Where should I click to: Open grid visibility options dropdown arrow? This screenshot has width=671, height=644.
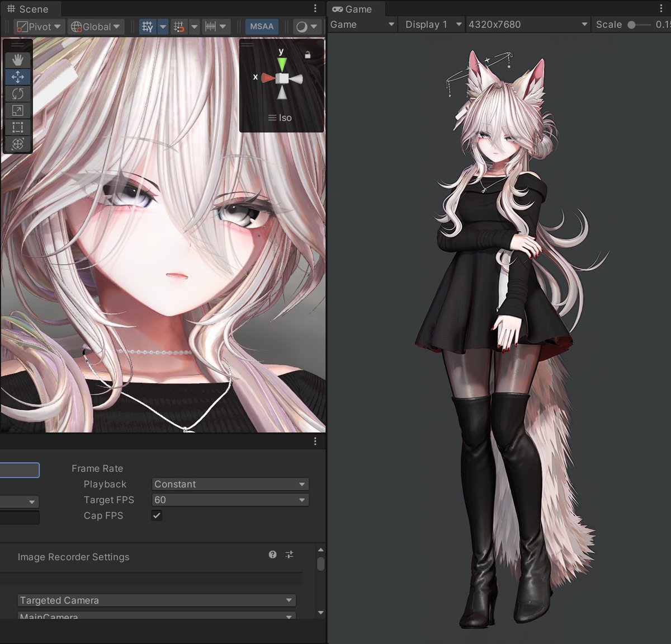coord(163,26)
